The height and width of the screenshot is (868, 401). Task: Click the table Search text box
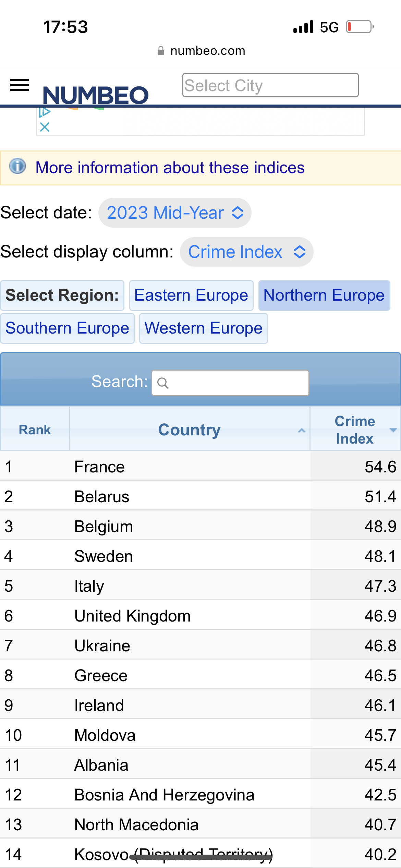point(236,383)
